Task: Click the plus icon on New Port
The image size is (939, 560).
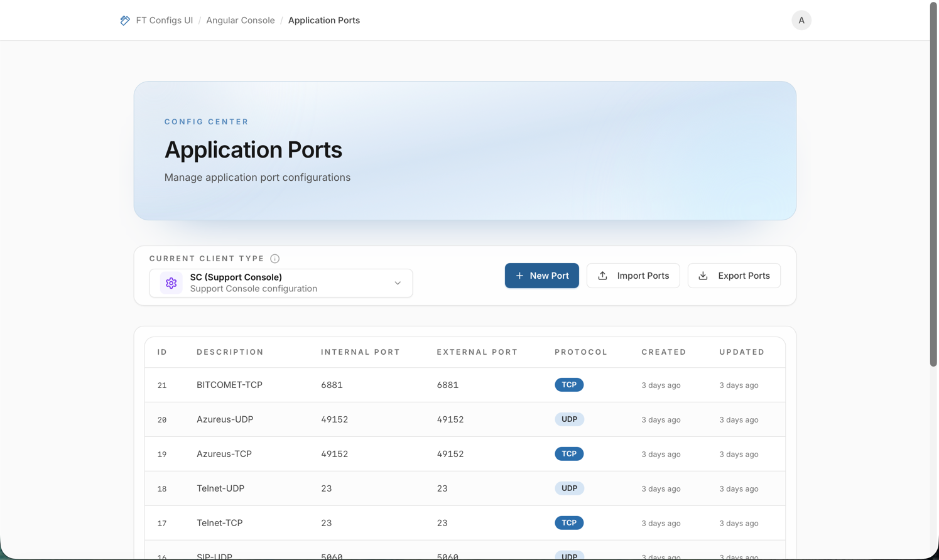Action: (519, 276)
